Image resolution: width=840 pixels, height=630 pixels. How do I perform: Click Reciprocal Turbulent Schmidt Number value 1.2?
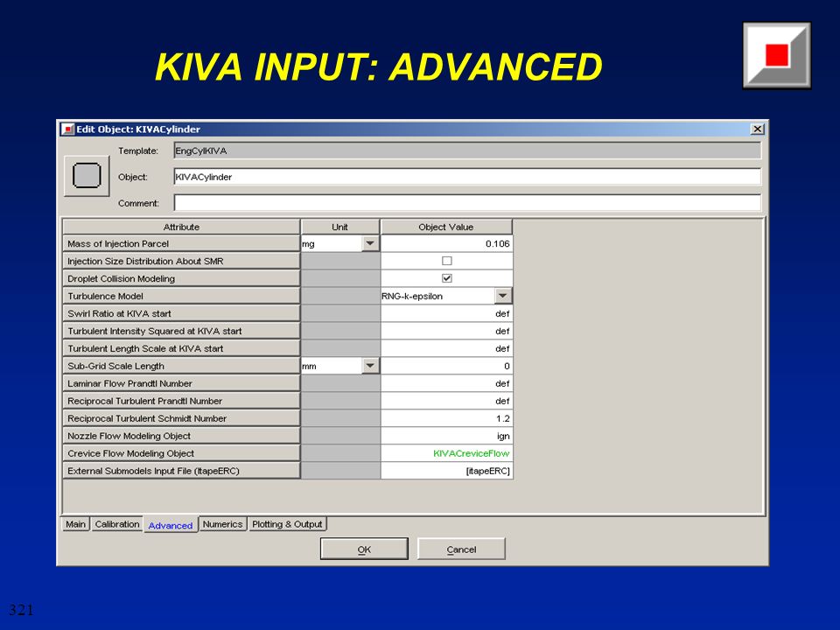pyautogui.click(x=447, y=418)
